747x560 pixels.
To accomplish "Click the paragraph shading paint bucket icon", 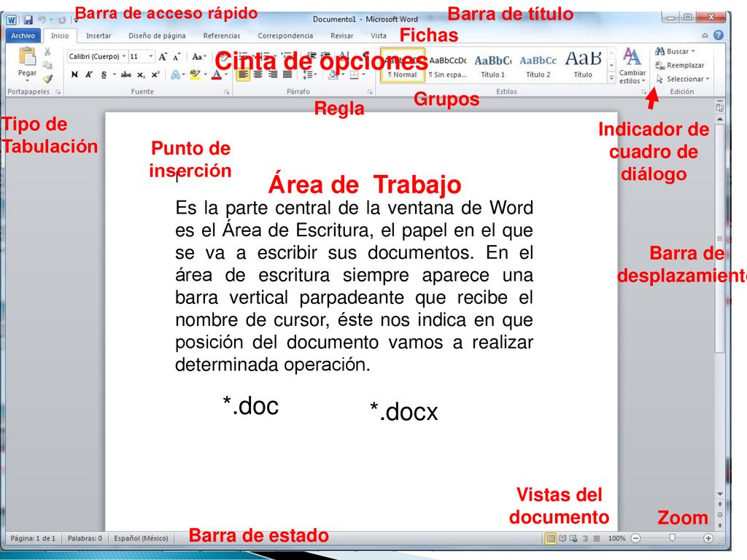I will (333, 75).
